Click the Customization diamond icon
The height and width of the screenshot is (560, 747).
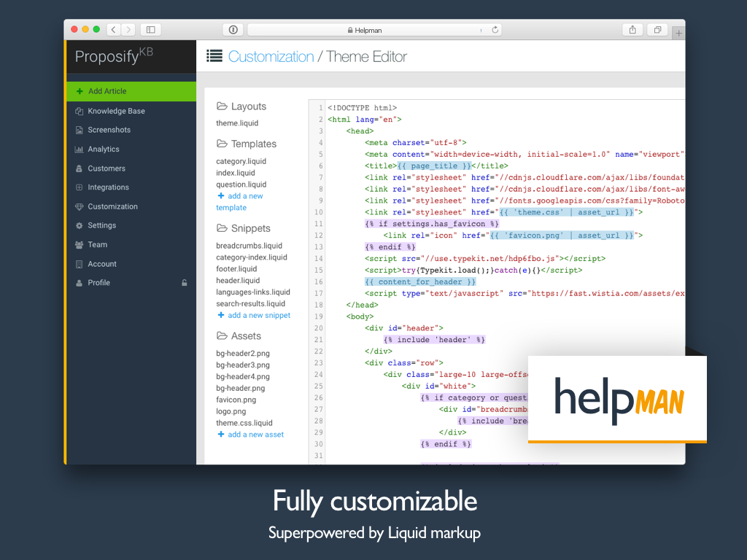pyautogui.click(x=79, y=206)
